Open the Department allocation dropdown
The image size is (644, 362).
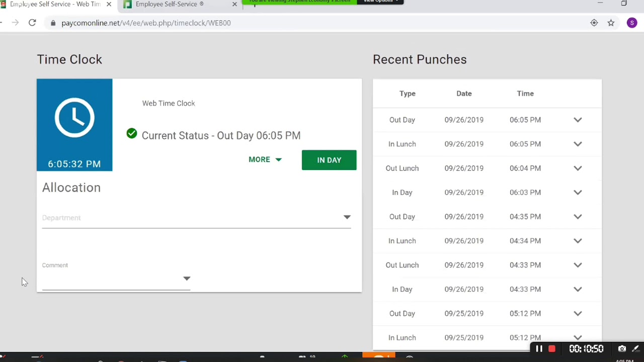[x=196, y=218]
